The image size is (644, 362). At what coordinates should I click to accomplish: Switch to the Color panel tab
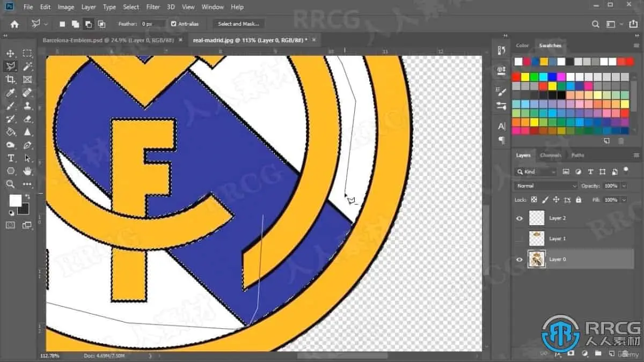(x=522, y=46)
